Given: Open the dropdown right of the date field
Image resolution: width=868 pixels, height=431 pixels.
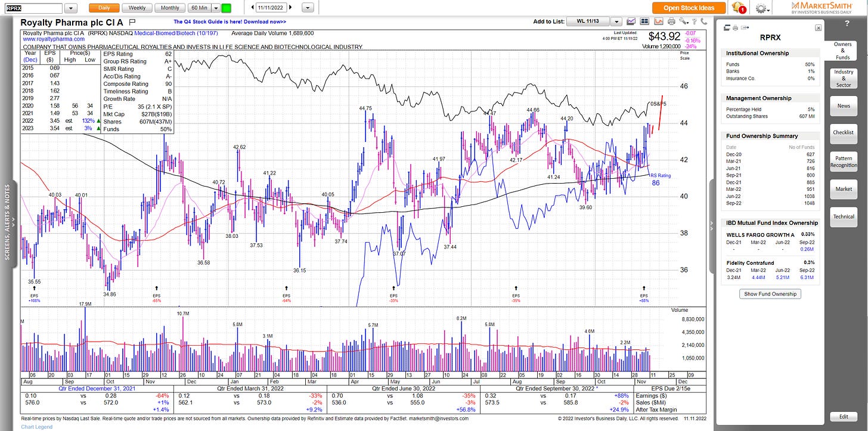Looking at the screenshot, I should click(308, 8).
